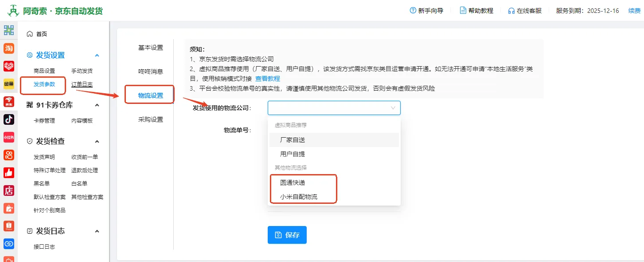The width and height of the screenshot is (644, 262).
Task: Open 卡券管理 in the side menu
Action: [44, 121]
